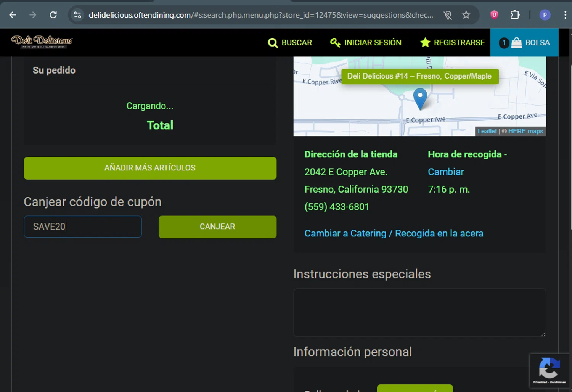Open the profile avatar P
572x392 pixels.
pos(545,15)
